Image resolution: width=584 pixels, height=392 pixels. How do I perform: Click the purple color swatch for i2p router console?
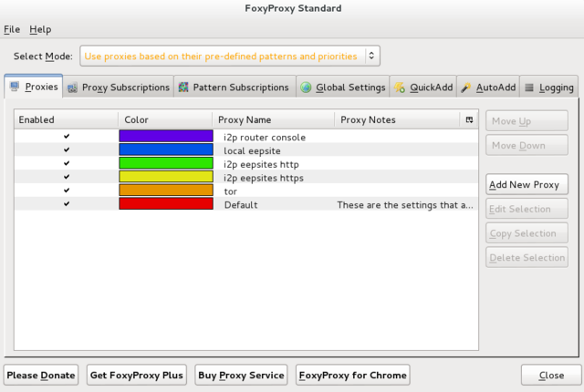[166, 136]
